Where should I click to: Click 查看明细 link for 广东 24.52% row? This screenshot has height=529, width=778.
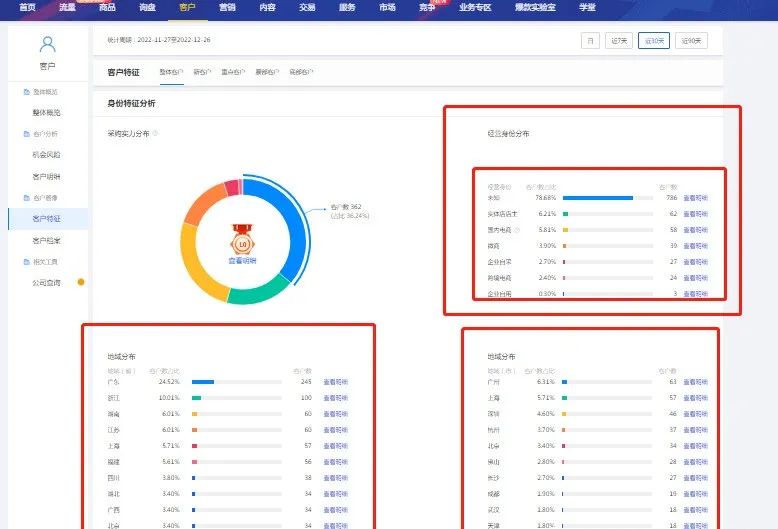coord(335,382)
